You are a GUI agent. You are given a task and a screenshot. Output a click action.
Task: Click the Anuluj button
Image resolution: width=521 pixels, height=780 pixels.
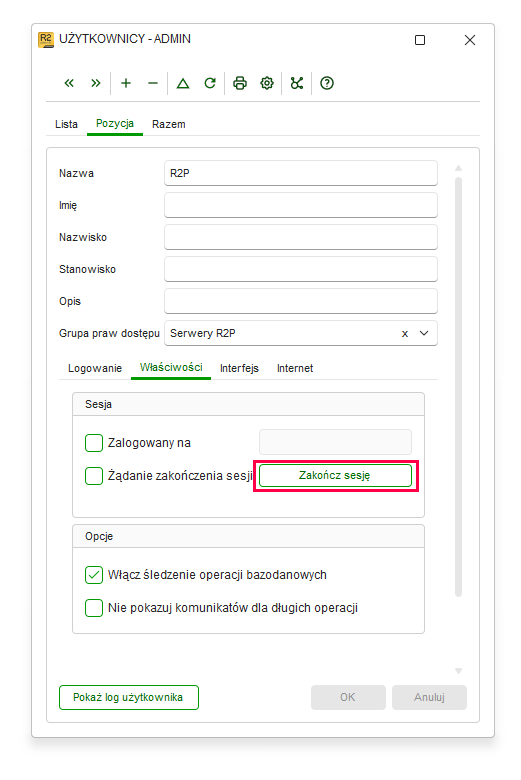coord(429,697)
